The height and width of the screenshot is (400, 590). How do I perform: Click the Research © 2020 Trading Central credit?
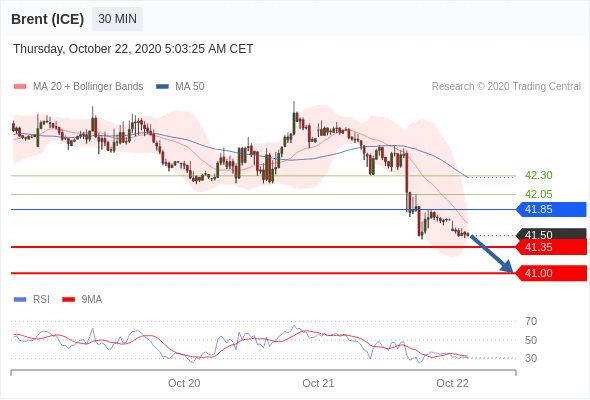click(506, 87)
